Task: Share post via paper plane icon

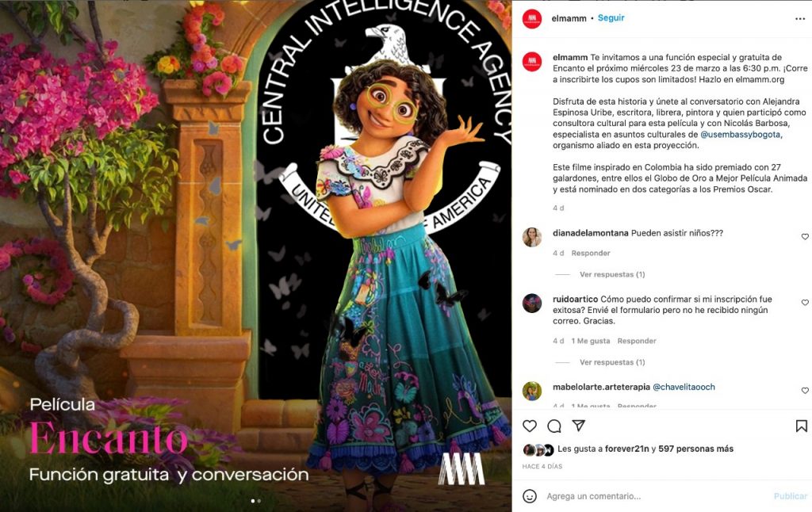Action: pos(578,426)
